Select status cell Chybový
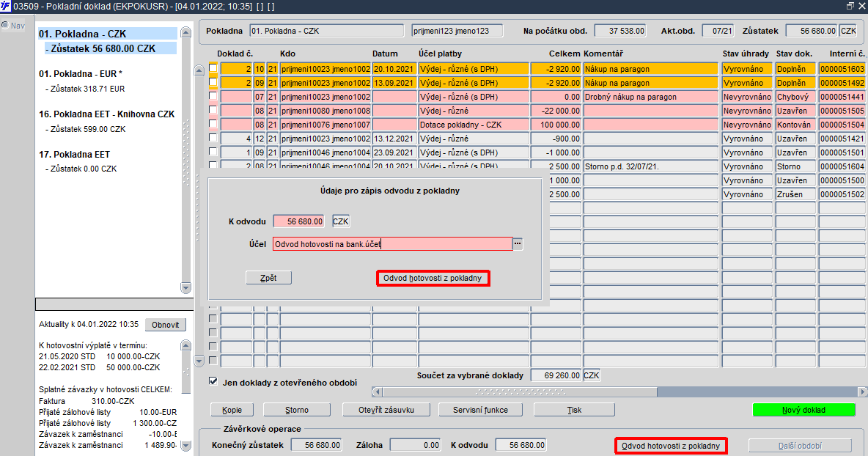Image resolution: width=868 pixels, height=456 pixels. [795, 97]
